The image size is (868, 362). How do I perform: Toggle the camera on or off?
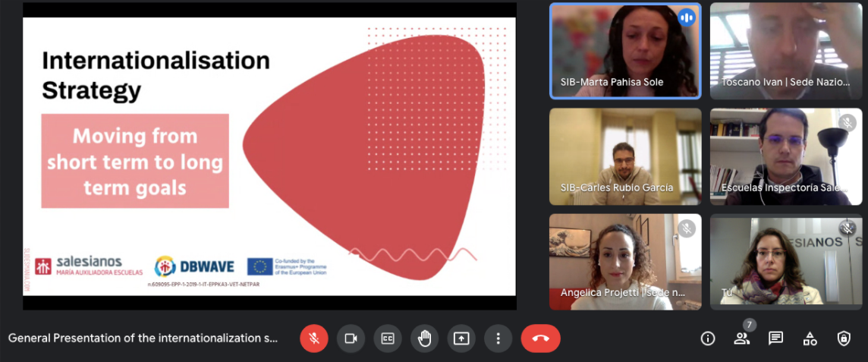click(351, 338)
